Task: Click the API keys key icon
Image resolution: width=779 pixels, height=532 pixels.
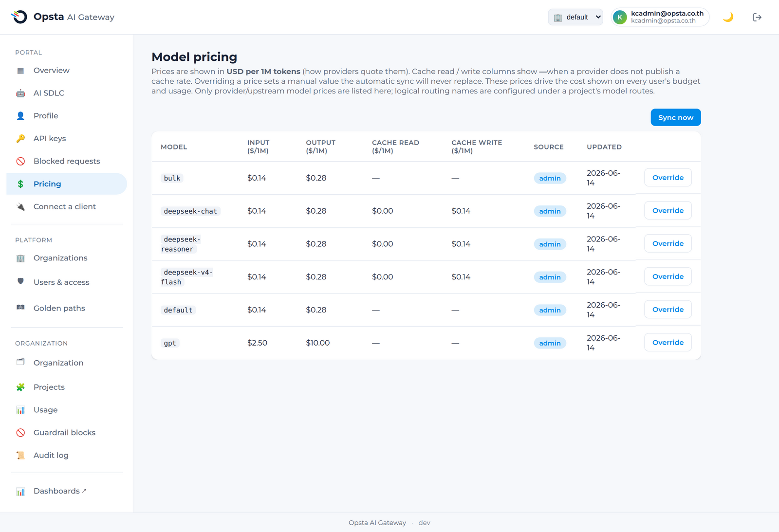Action: (20, 139)
